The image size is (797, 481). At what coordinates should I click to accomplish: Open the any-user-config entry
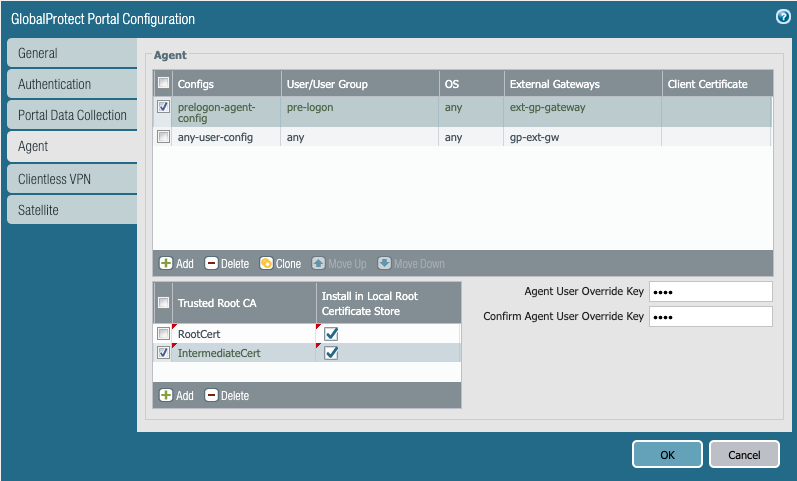[215, 137]
